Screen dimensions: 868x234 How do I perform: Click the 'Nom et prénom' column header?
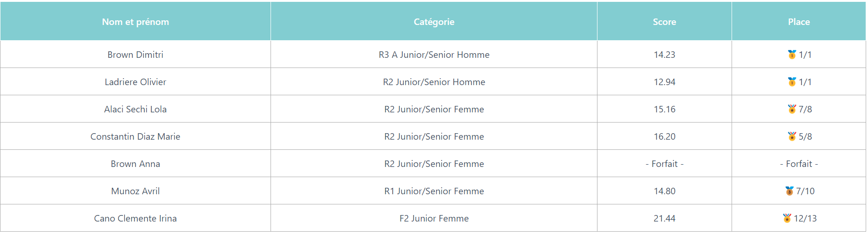[x=135, y=22]
